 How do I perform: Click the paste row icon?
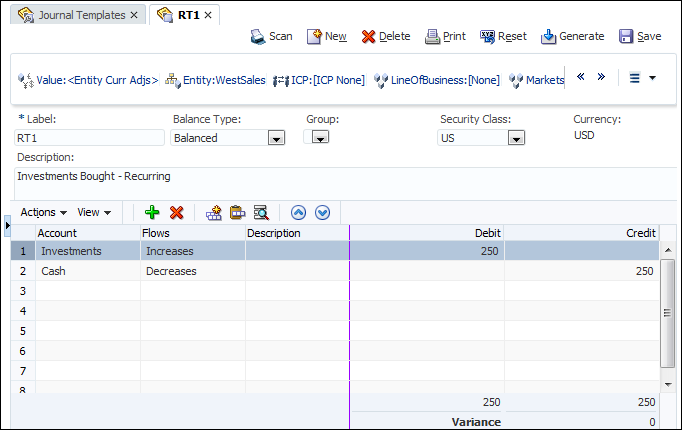pos(237,212)
